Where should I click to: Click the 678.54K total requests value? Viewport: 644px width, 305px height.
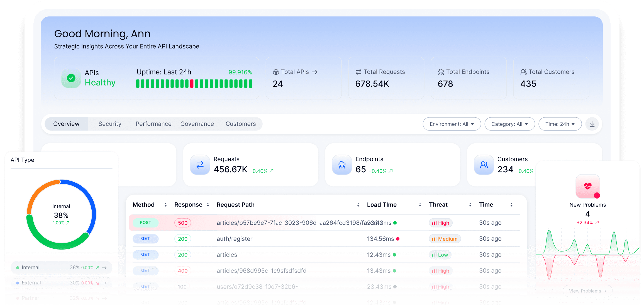coord(372,84)
